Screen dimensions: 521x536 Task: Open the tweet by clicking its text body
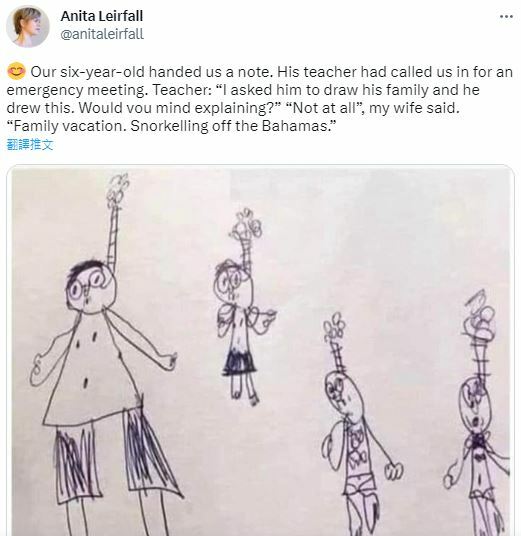click(260, 99)
